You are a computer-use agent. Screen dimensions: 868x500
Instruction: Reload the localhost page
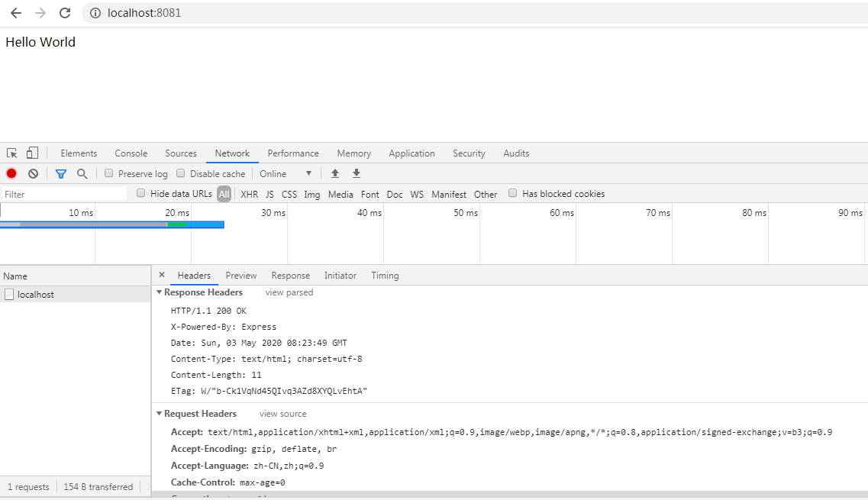[65, 13]
